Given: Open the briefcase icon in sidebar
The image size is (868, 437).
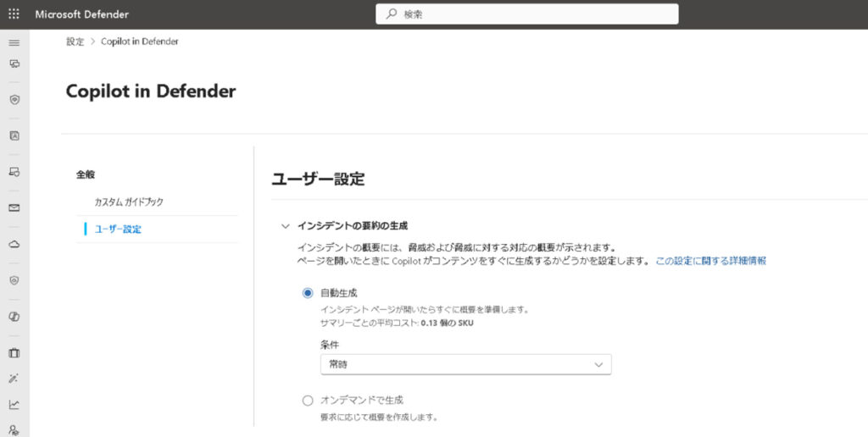Looking at the screenshot, I should 14,353.
